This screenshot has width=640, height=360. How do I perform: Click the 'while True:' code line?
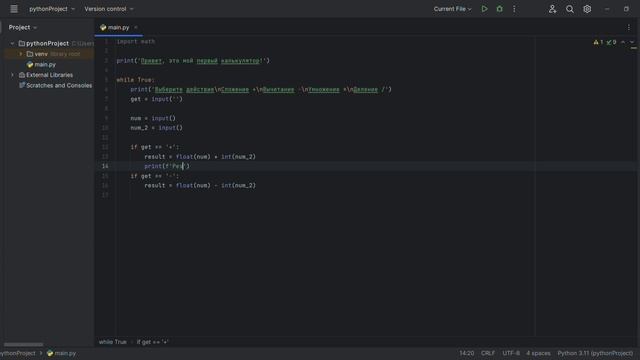pos(136,80)
